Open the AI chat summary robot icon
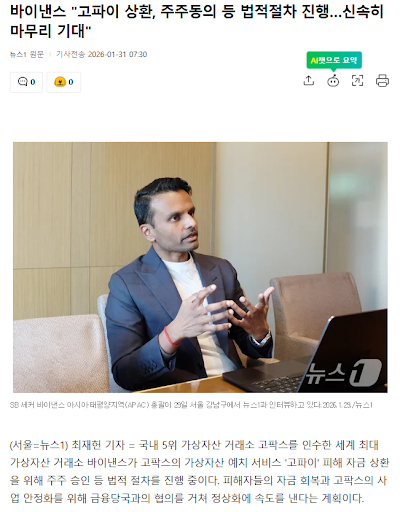The image size is (400, 512). point(333,81)
